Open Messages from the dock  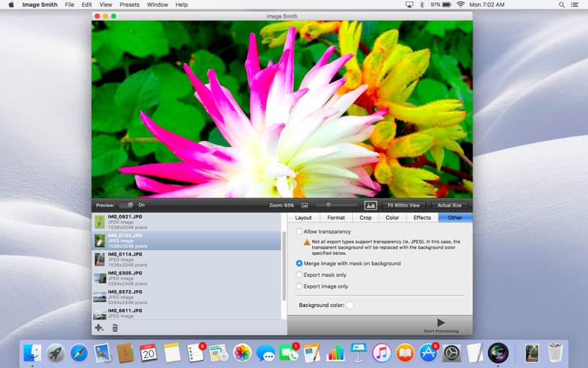[x=265, y=353]
